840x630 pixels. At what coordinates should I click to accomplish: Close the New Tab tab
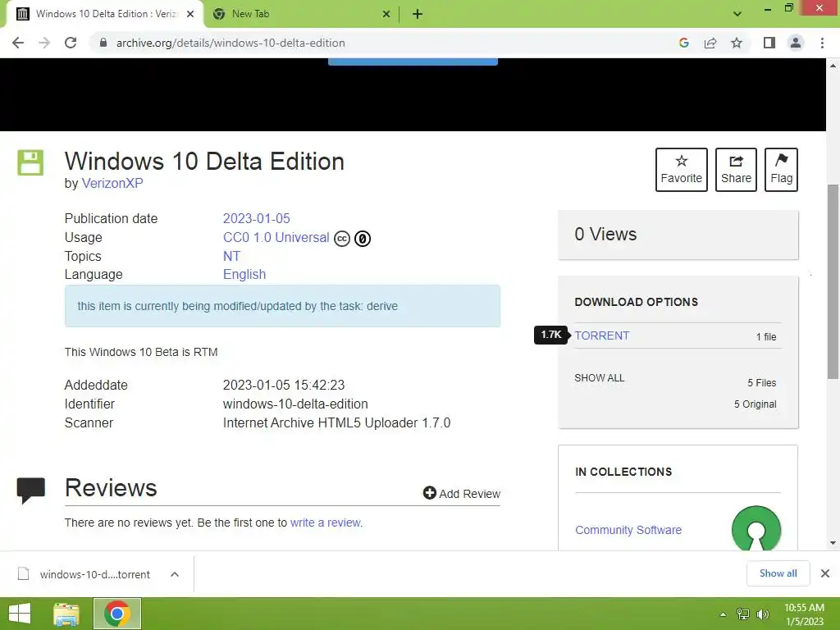point(386,14)
